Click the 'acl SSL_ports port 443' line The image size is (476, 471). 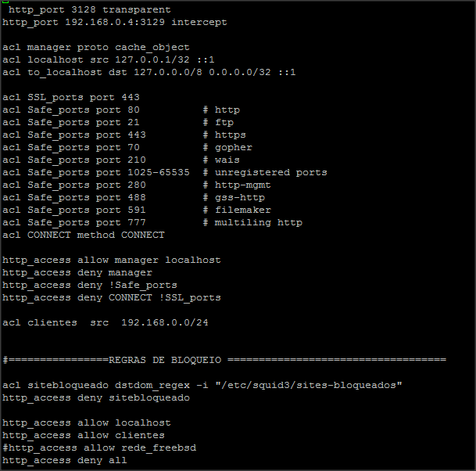point(70,97)
